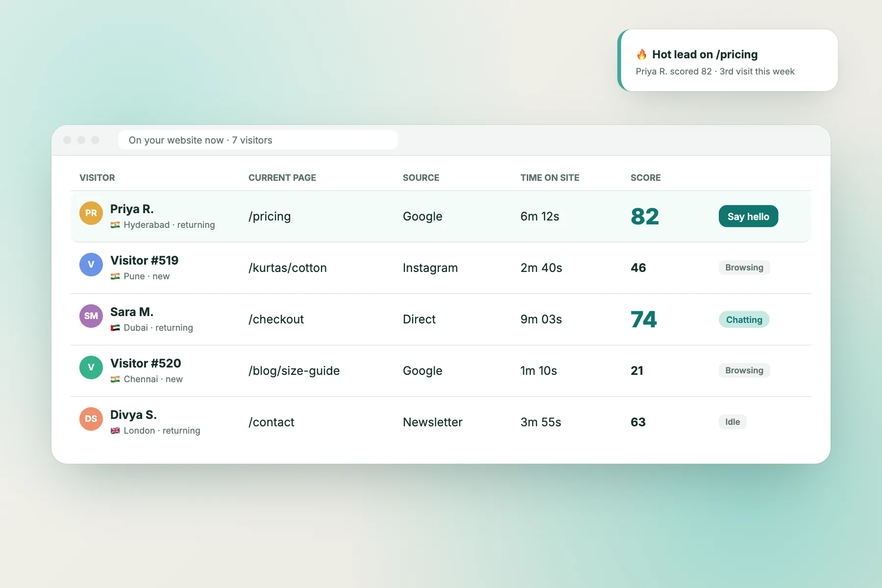Open the Hot lead on /pricing notification
The height and width of the screenshot is (588, 882).
tap(728, 60)
